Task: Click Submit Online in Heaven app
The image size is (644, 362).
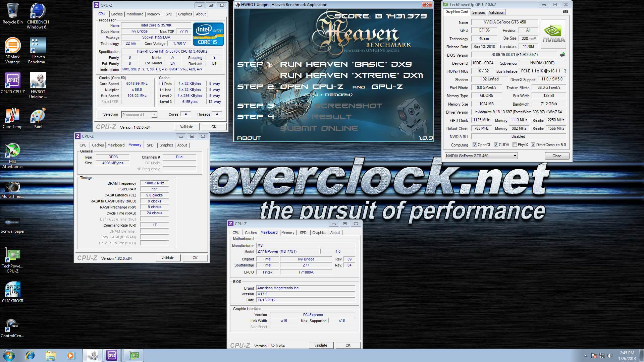Action: [x=319, y=128]
